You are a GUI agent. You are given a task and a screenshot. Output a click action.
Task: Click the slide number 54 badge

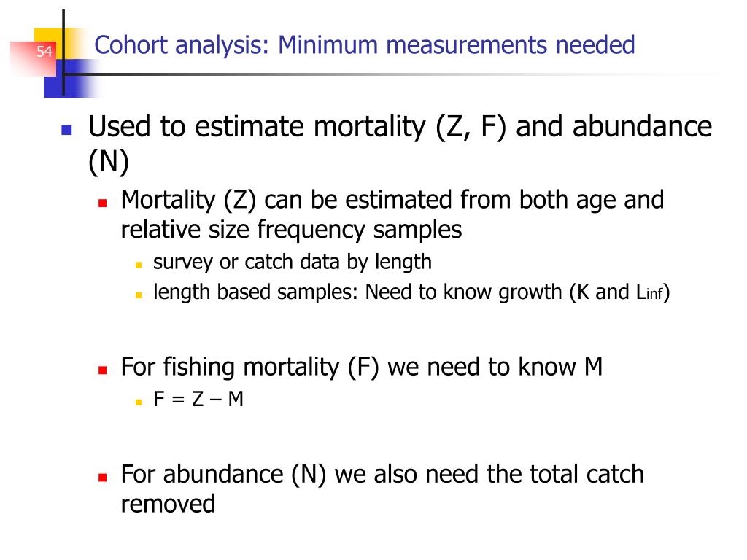[x=44, y=51]
